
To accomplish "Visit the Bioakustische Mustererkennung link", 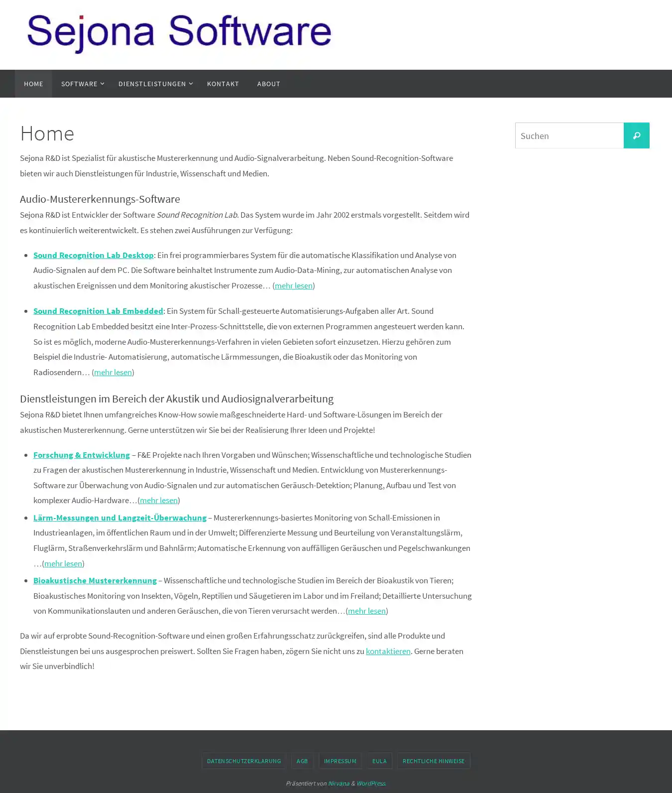I will point(95,580).
